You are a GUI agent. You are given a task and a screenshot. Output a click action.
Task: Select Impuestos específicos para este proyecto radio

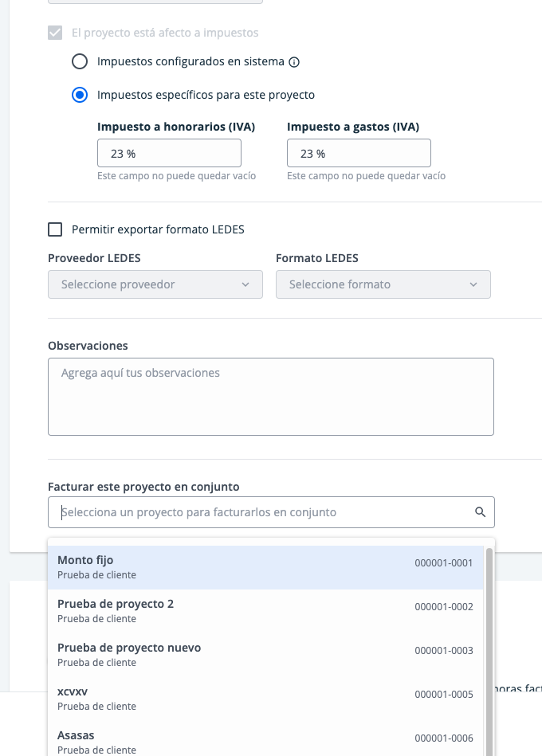[x=80, y=95]
